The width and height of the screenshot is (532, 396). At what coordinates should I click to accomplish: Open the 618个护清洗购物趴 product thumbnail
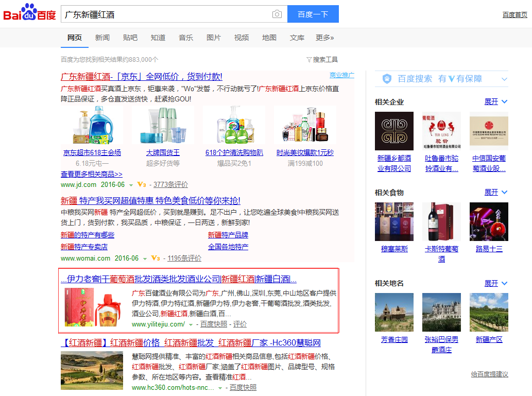[234, 125]
